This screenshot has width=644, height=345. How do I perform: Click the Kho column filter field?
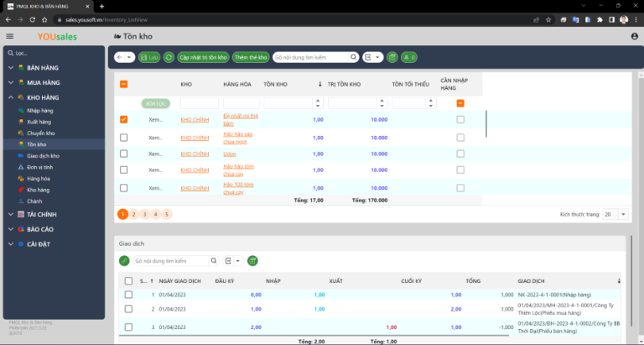click(x=199, y=102)
